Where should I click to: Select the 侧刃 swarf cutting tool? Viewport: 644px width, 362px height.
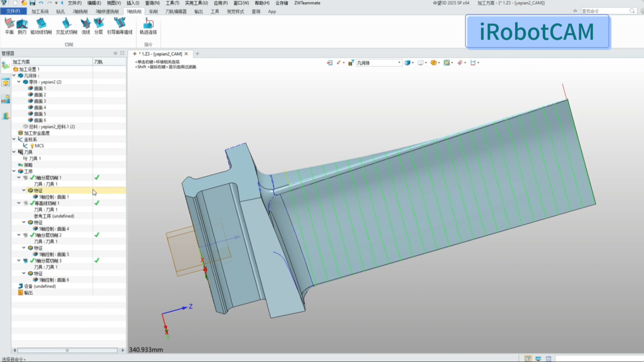22,26
